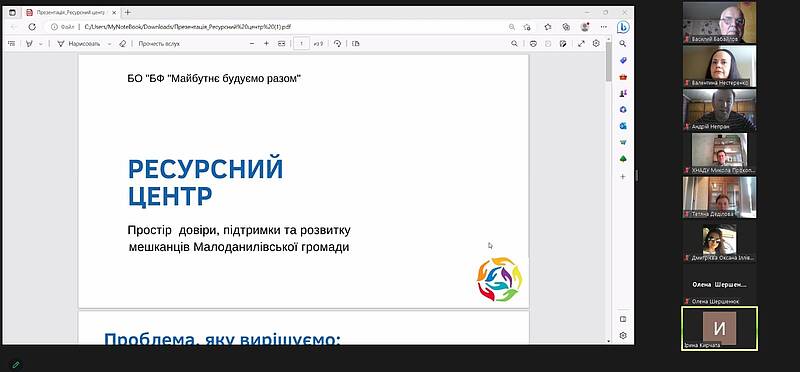Open a new browser tab
Screen dimensions: 800x372
[128, 12]
